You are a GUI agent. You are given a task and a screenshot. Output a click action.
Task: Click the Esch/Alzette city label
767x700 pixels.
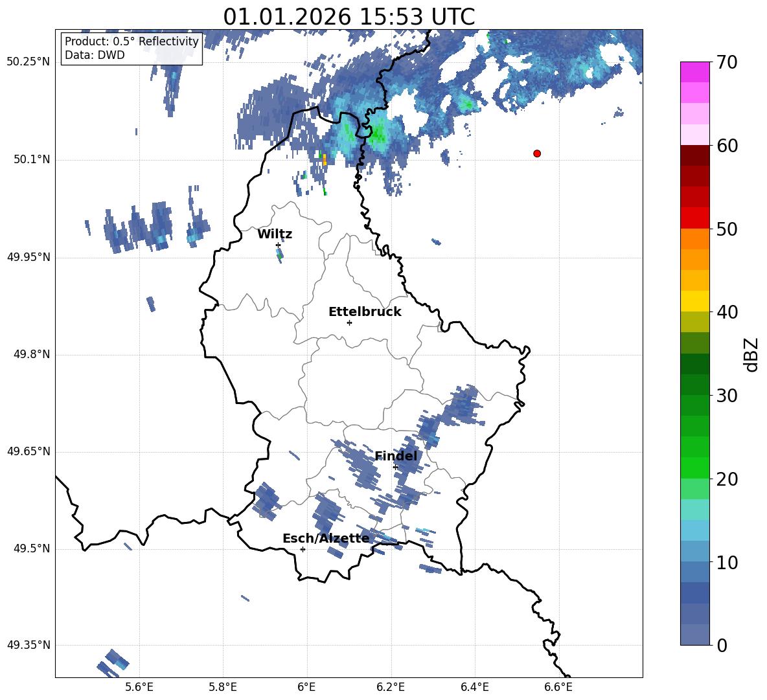326,538
